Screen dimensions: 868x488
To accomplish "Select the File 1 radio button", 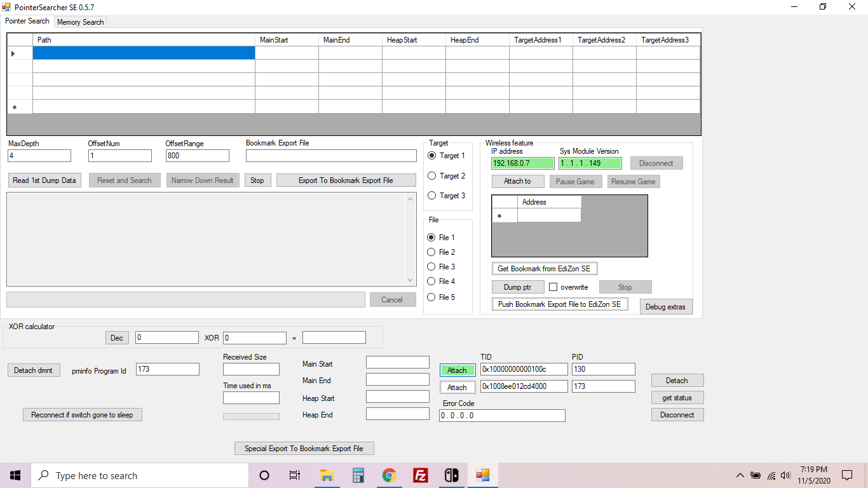I will pos(431,238).
